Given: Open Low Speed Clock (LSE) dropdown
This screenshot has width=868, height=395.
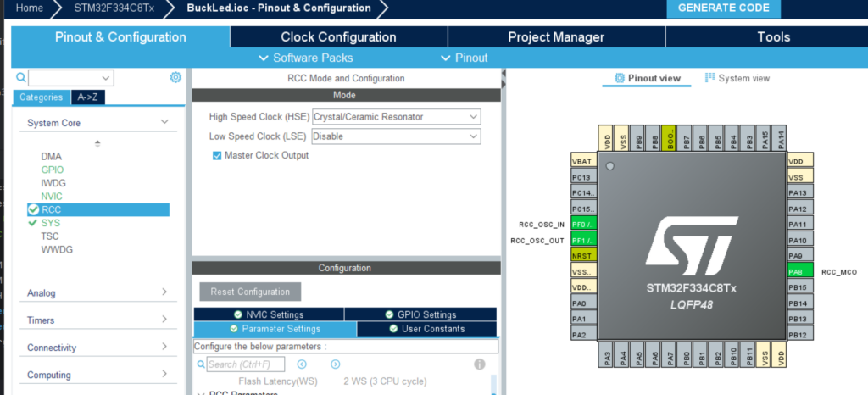Looking at the screenshot, I should tap(397, 136).
